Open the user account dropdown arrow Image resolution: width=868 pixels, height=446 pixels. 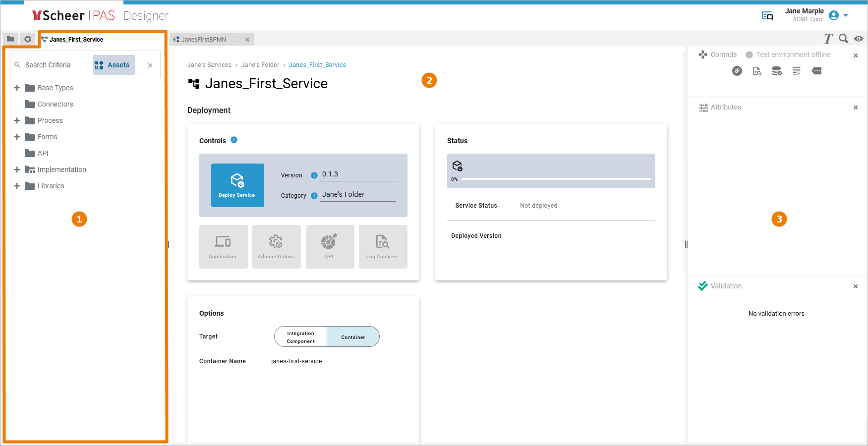846,15
